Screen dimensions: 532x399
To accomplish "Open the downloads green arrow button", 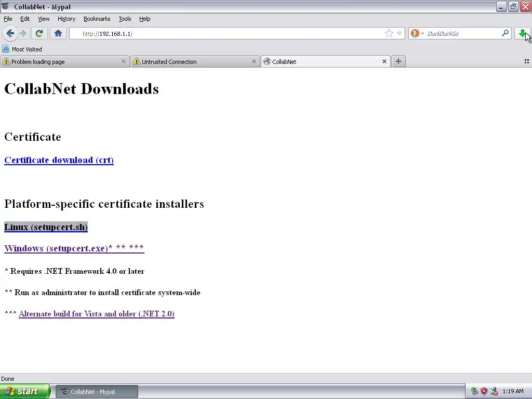I will (522, 33).
